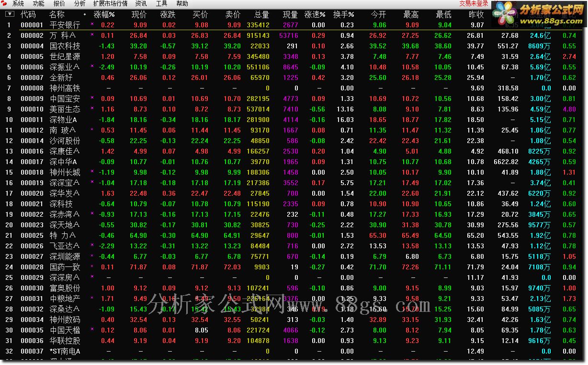Sort by the 今开 column header

click(x=378, y=15)
